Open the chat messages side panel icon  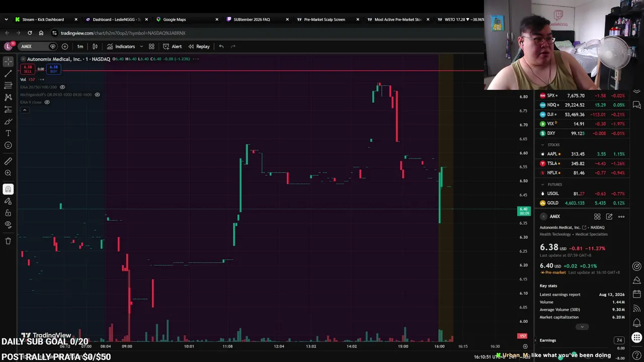637,105
